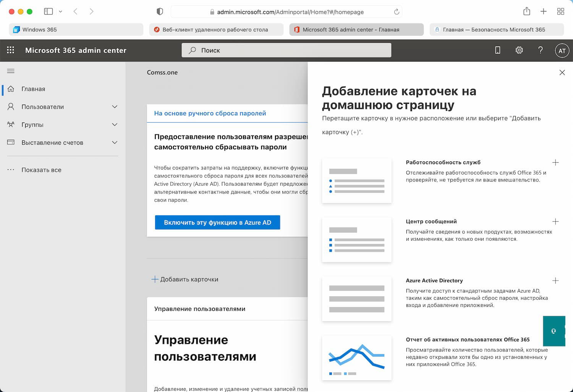Click the Группы people icon in sidebar
The height and width of the screenshot is (392, 573).
[11, 125]
